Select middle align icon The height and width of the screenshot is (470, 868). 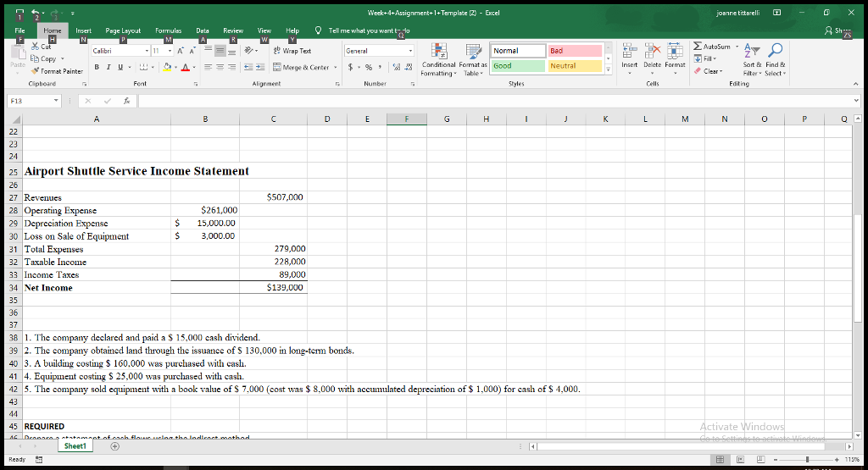(x=220, y=50)
